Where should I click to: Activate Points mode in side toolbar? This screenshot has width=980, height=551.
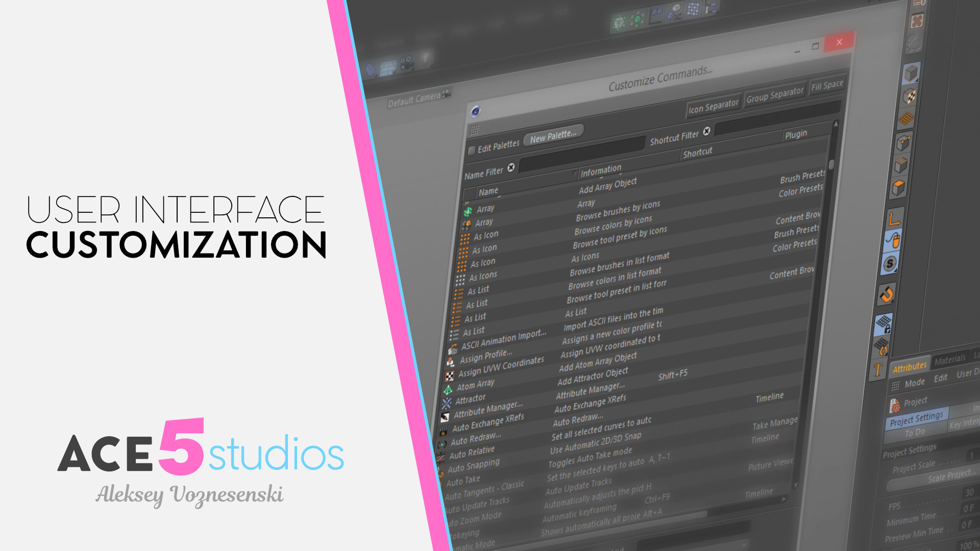[903, 143]
